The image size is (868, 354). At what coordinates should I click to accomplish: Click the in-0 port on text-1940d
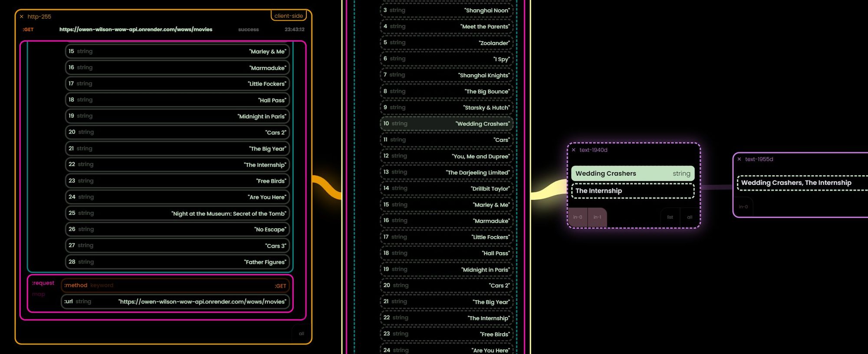(578, 217)
